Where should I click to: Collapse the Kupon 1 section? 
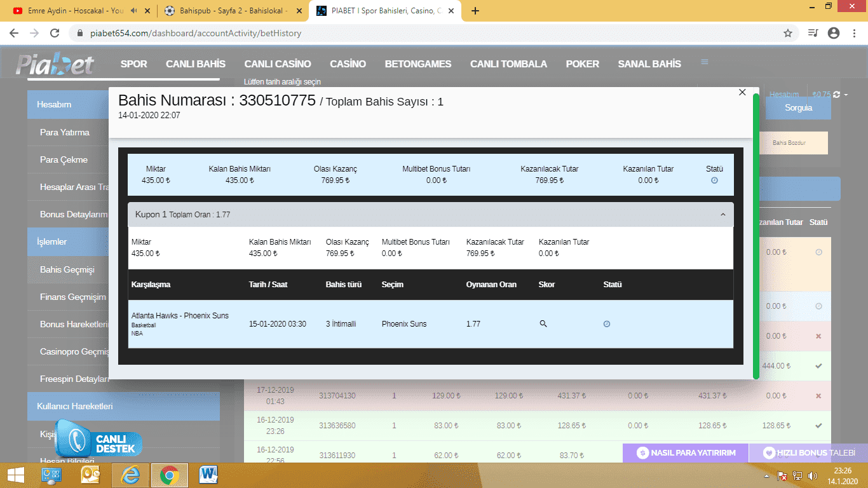click(722, 215)
